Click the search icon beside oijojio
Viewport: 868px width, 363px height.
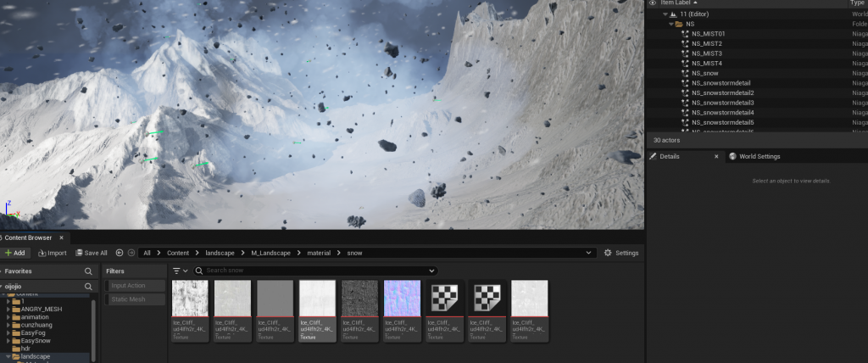coord(88,287)
